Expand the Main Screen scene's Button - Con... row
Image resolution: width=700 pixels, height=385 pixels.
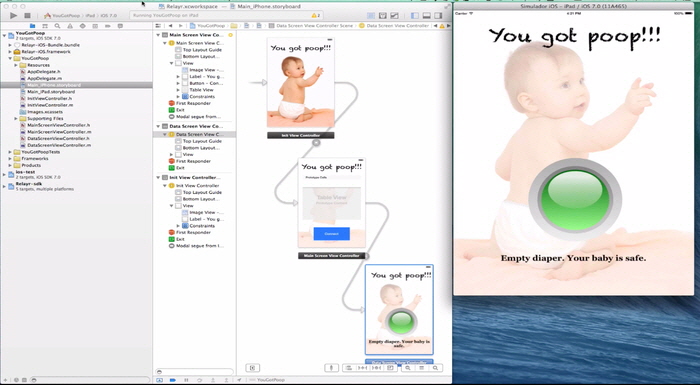178,84
